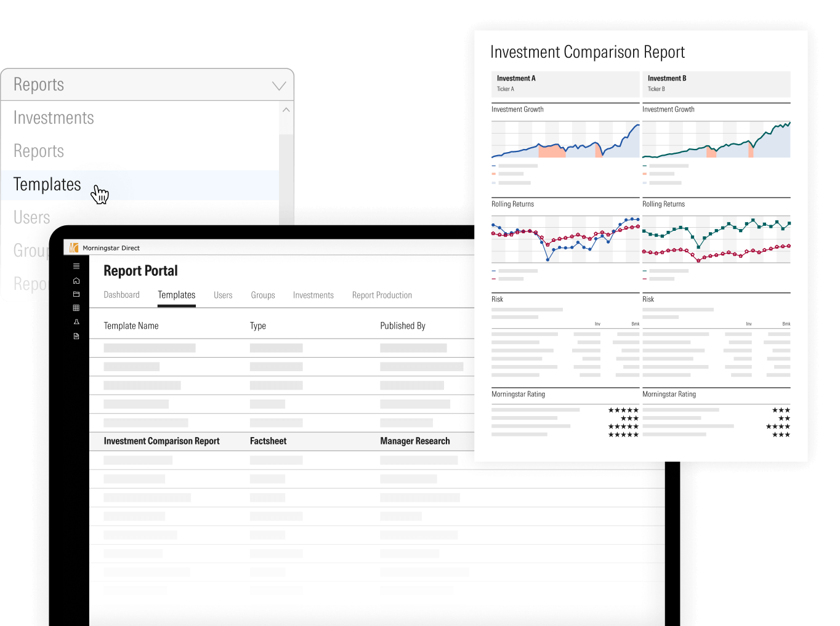Open the Investment Comparison Report template row

click(161, 441)
